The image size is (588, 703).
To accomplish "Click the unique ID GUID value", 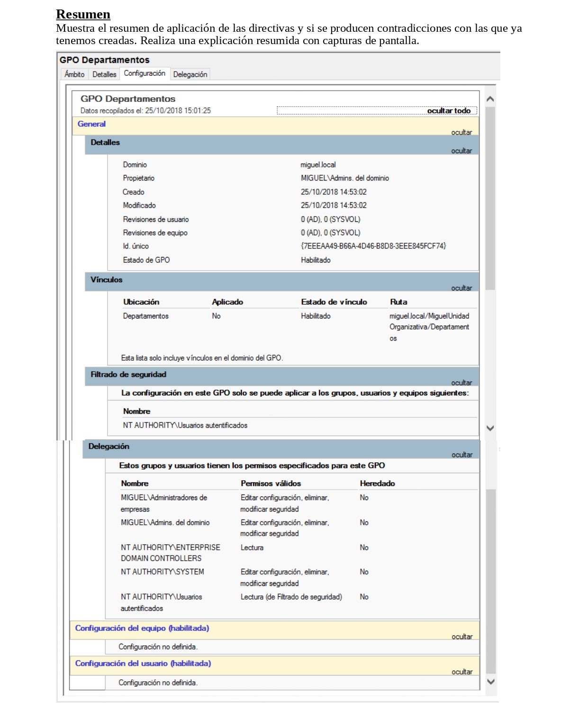I will tap(373, 246).
